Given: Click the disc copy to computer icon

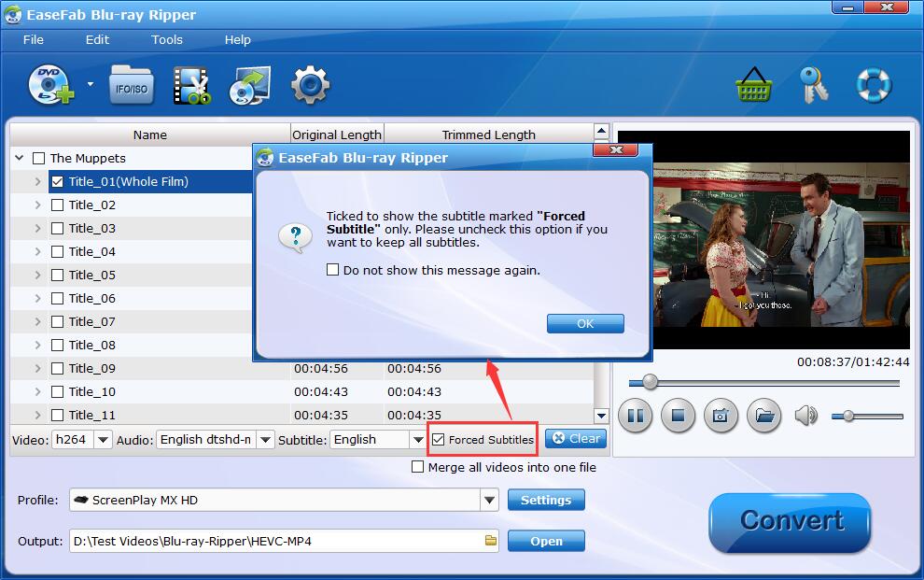Looking at the screenshot, I should click(x=250, y=86).
